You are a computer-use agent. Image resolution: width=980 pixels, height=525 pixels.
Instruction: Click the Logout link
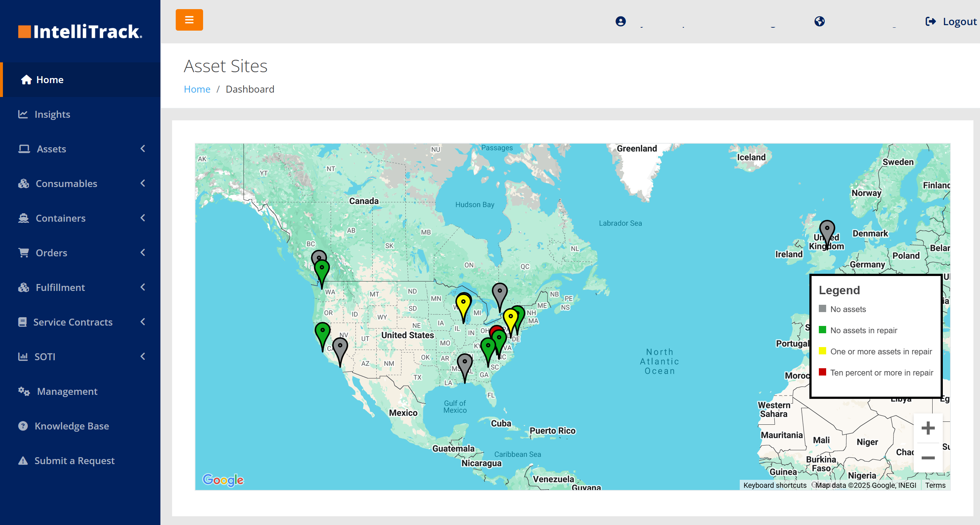click(951, 22)
